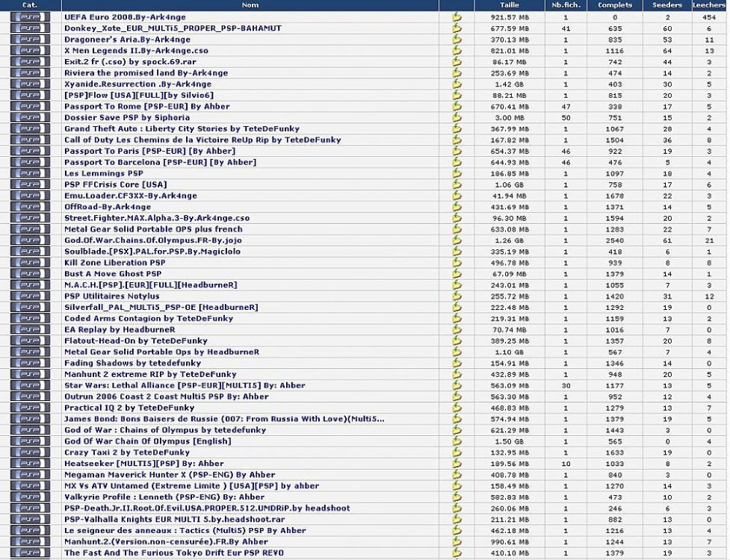The height and width of the screenshot is (560, 730).
Task: Download the PSP FFCrisis Core [USA] torrent icon
Action: [457, 184]
